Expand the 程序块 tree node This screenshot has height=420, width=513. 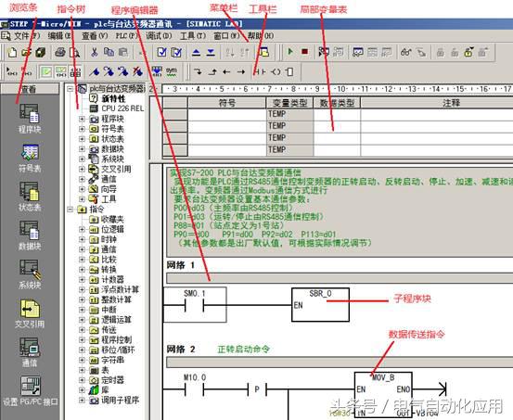click(82, 119)
